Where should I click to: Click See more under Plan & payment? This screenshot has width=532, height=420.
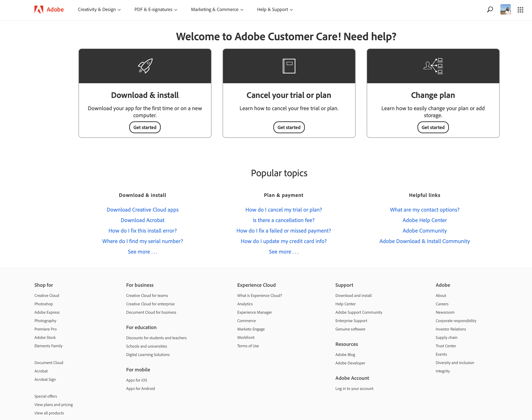tap(283, 251)
